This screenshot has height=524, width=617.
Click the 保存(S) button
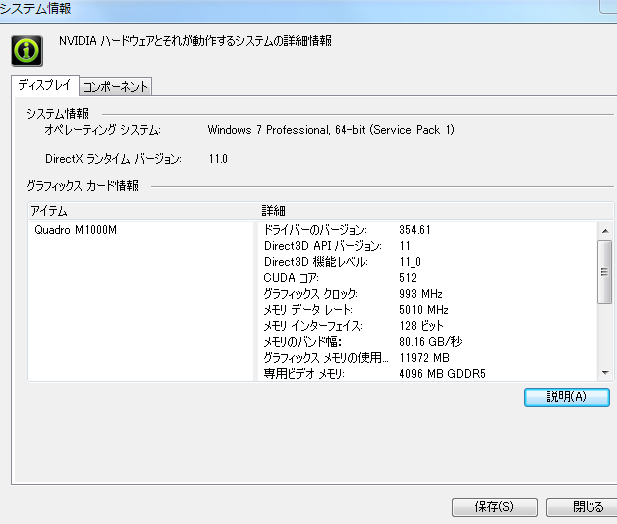click(495, 507)
